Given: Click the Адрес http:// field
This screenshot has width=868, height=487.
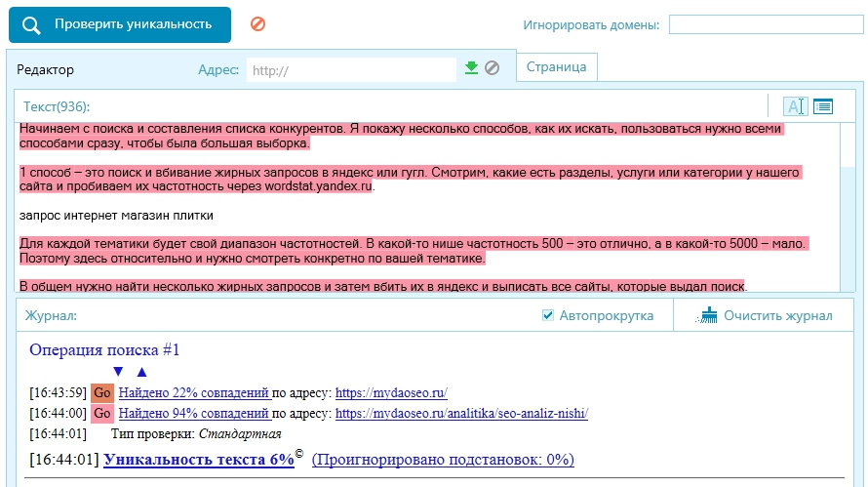Looking at the screenshot, I should (351, 70).
